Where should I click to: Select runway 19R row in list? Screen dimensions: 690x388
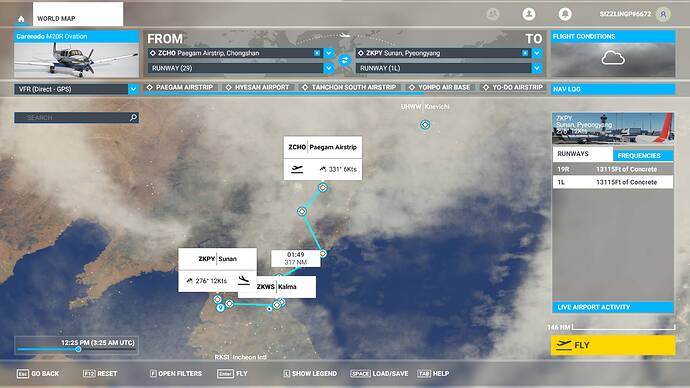tap(613, 169)
